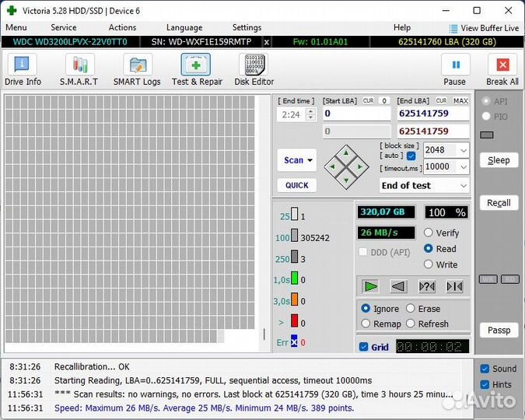Toggle the Grid checkbox

[363, 347]
